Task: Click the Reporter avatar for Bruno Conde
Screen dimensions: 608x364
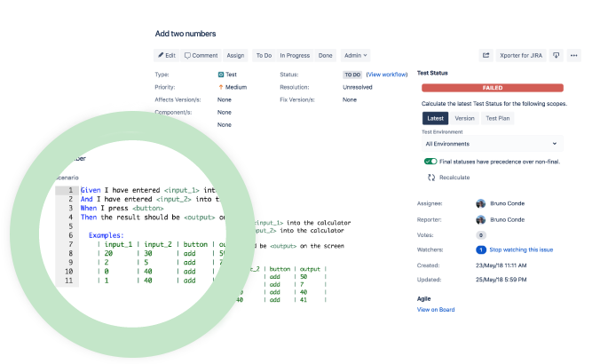Action: pos(481,219)
